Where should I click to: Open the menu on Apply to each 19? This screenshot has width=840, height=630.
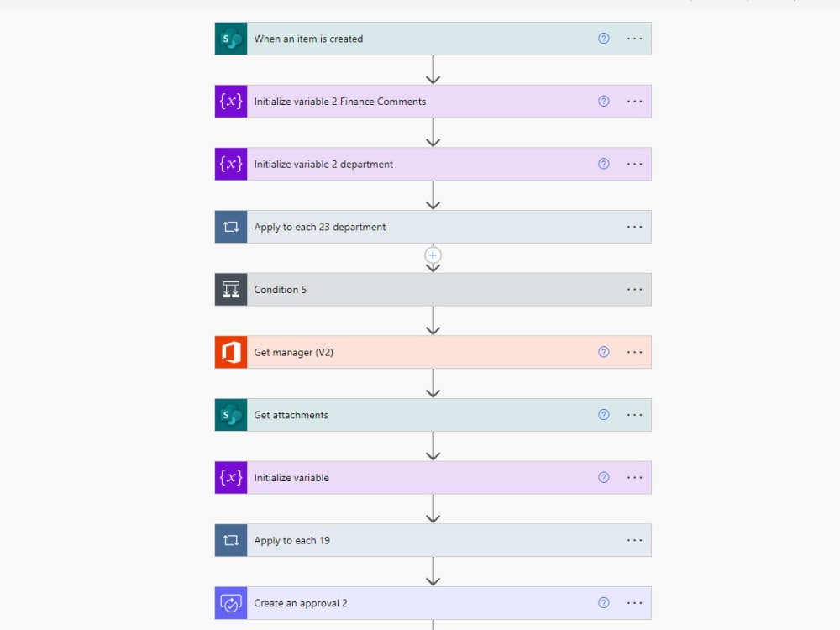tap(634, 540)
